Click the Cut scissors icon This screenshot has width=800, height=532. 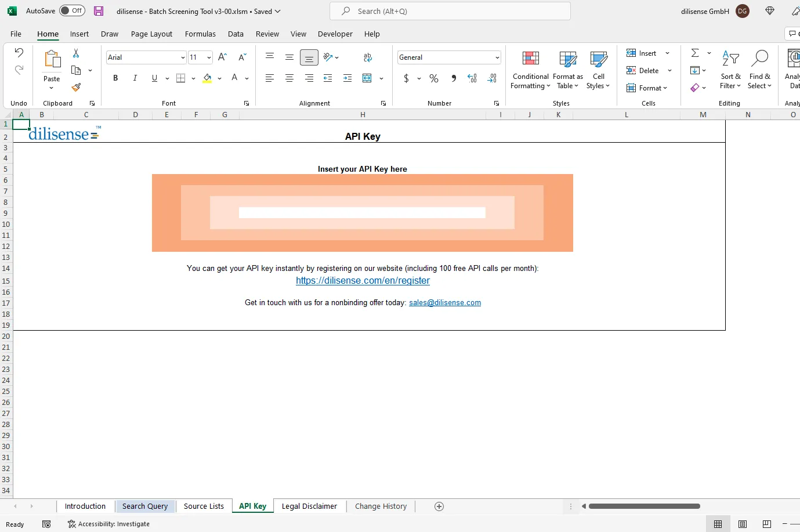76,53
